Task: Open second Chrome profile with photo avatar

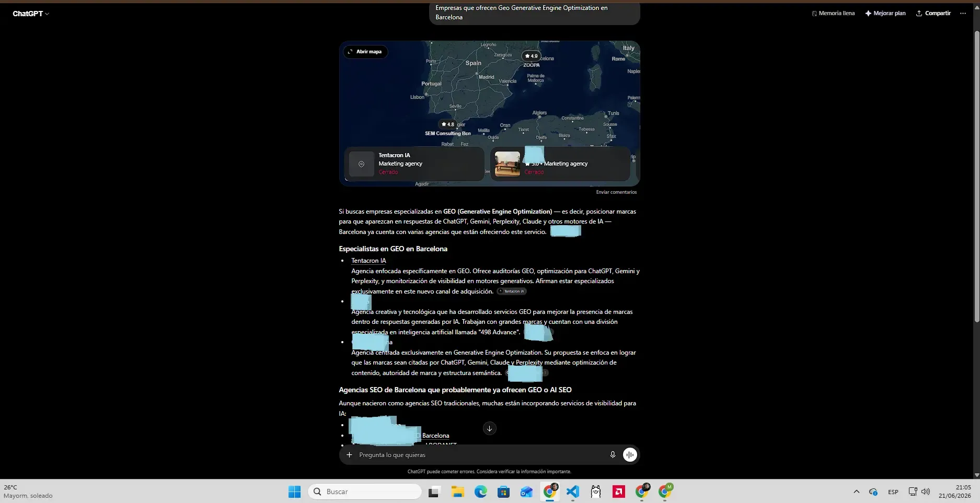Action: pos(642,492)
